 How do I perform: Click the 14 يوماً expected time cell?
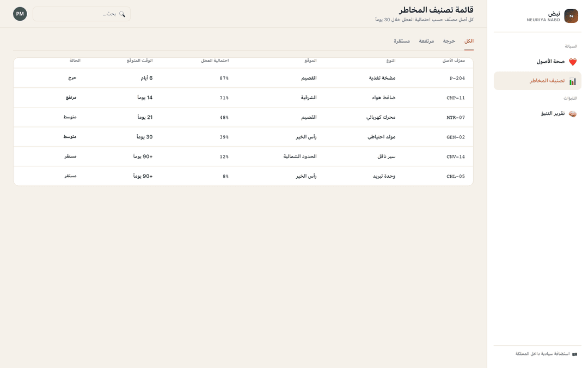[x=145, y=98]
